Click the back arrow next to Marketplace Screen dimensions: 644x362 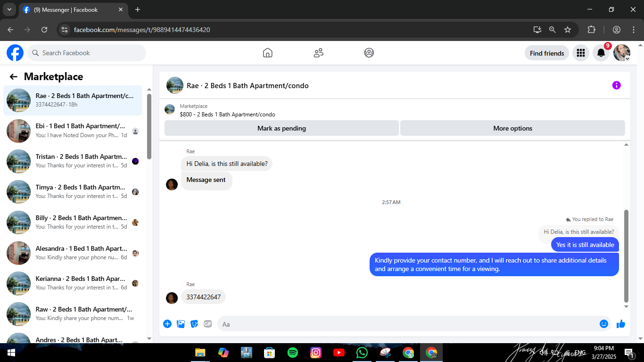click(13, 77)
